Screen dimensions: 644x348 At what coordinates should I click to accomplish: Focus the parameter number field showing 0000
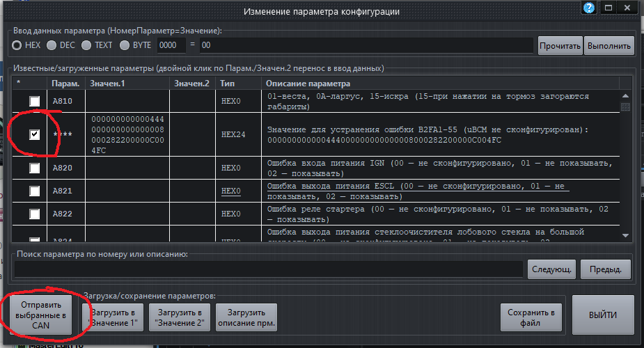171,46
